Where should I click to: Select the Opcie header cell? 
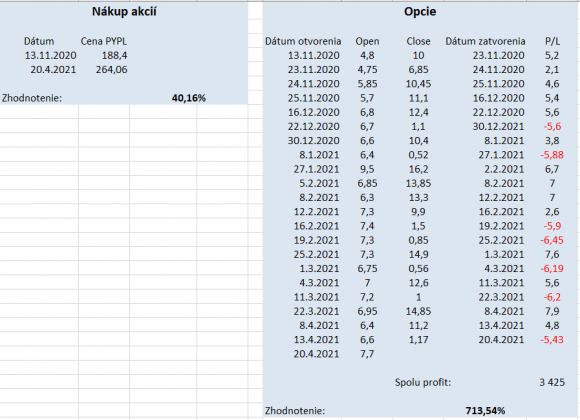coord(420,12)
